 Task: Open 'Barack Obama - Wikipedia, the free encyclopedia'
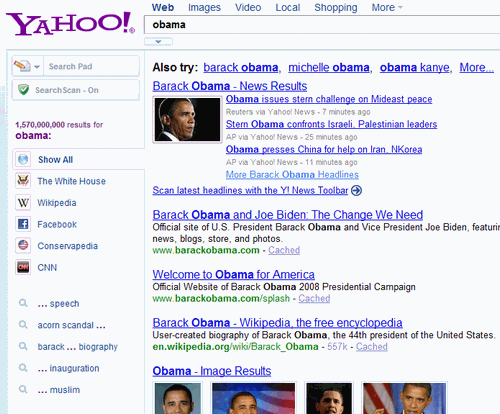tap(277, 323)
